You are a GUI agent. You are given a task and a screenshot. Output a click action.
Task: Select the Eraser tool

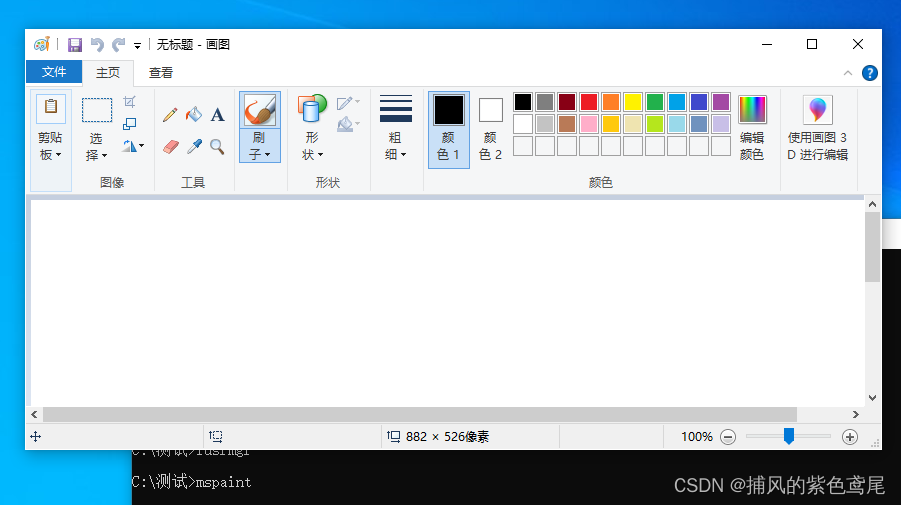click(171, 147)
